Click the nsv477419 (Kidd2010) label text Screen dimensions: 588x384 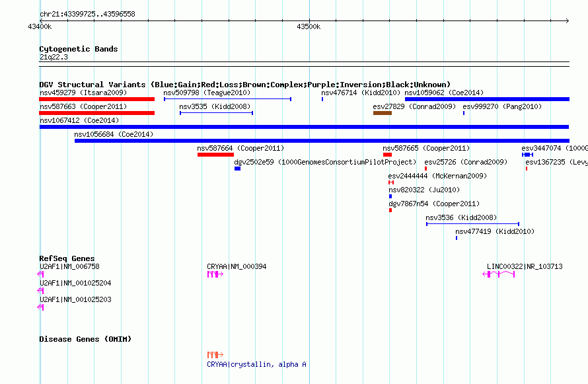495,231
